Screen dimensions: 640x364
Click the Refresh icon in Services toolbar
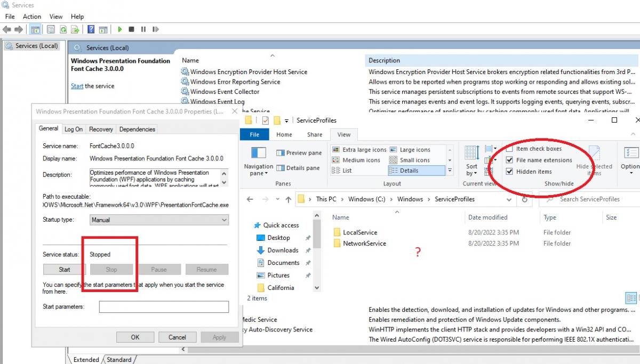click(x=63, y=29)
